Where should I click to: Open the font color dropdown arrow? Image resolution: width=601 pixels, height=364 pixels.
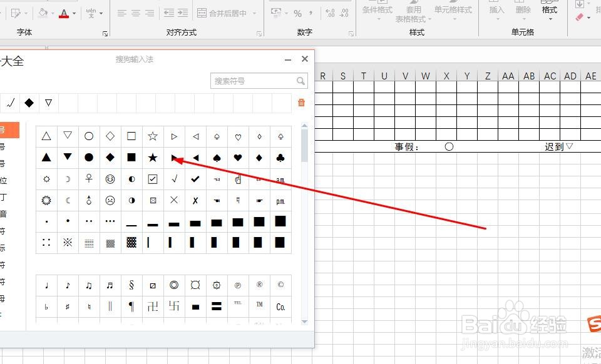pyautogui.click(x=74, y=13)
